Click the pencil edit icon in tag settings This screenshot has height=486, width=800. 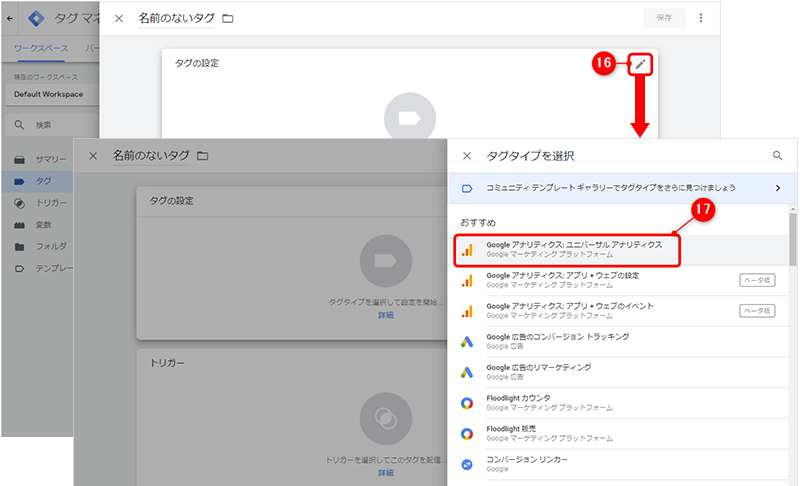coord(640,64)
